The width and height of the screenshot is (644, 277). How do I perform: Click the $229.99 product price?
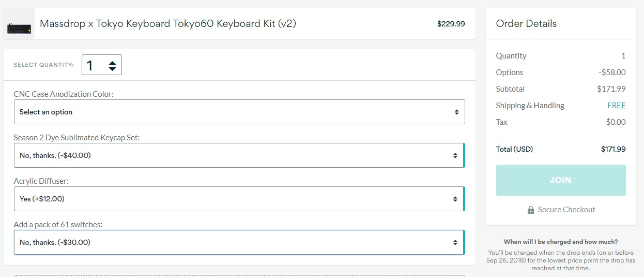[x=451, y=24]
